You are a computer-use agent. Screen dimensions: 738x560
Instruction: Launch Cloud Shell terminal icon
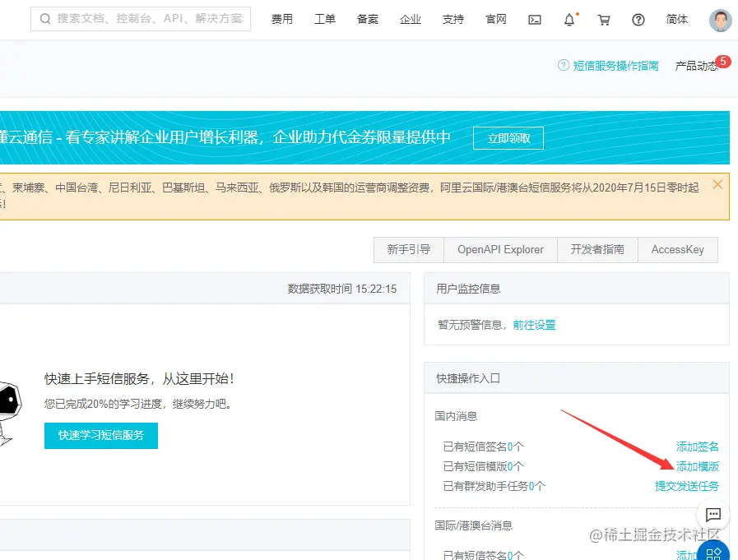pos(535,20)
